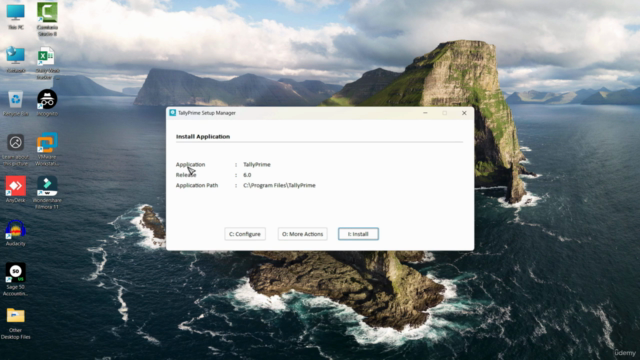Image resolution: width=640 pixels, height=360 pixels.
Task: Click the application name 'TallyPrime' value
Action: pos(257,164)
